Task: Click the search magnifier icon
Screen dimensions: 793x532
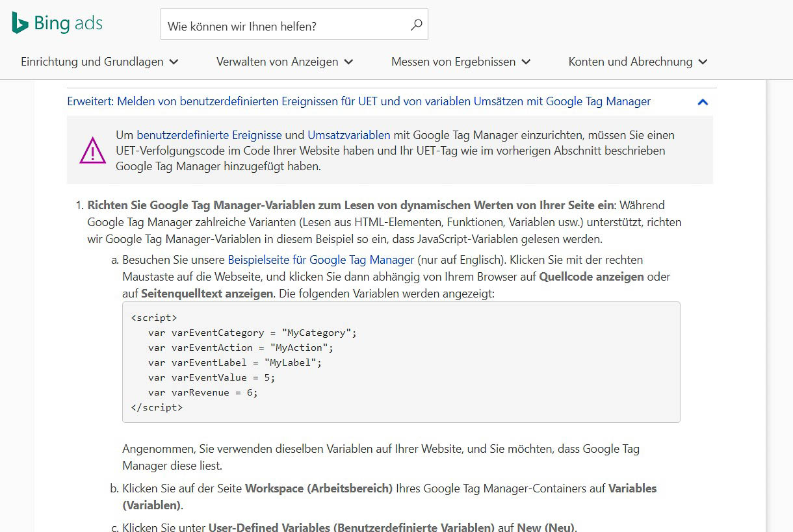Action: tap(417, 25)
